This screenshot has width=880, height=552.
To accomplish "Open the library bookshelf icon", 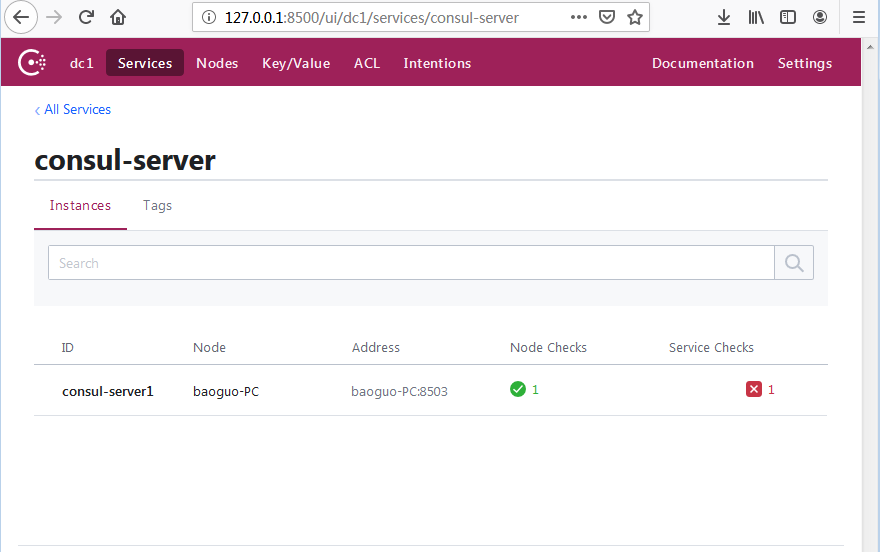I will point(756,17).
